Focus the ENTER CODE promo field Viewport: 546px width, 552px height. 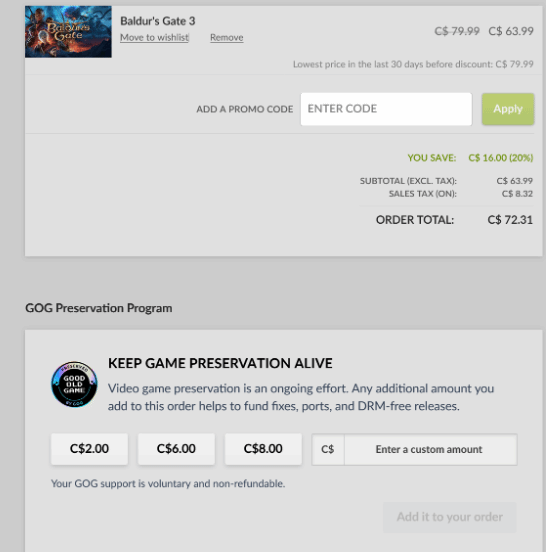click(386, 109)
